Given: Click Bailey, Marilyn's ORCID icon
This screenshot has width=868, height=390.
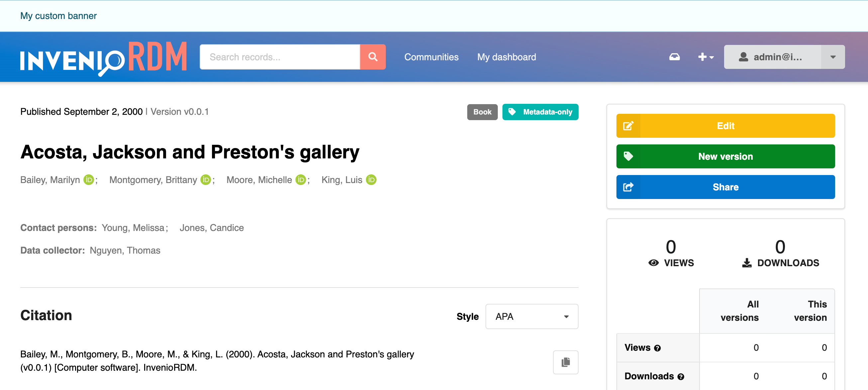Looking at the screenshot, I should pos(89,180).
